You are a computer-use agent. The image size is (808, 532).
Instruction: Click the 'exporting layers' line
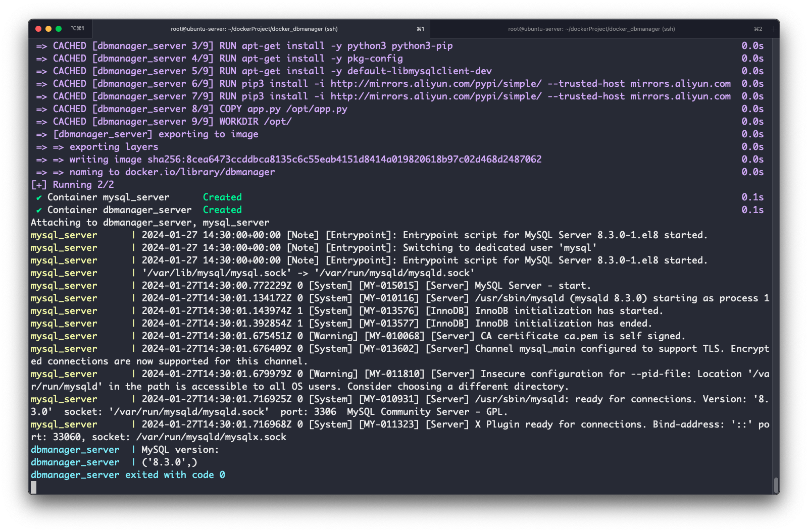point(114,147)
